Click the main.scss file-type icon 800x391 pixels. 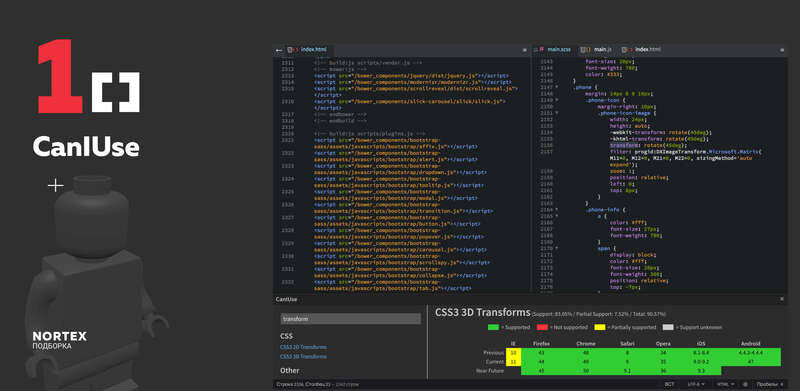click(541, 50)
